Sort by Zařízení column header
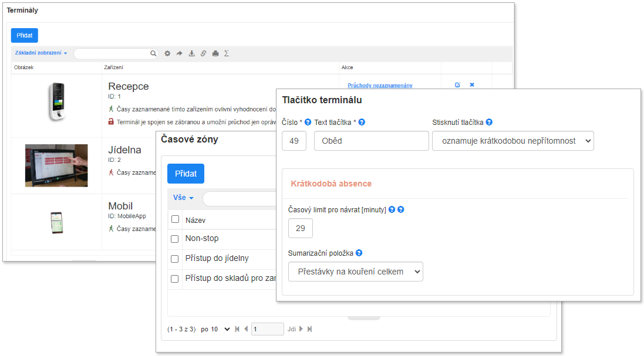 pos(113,67)
